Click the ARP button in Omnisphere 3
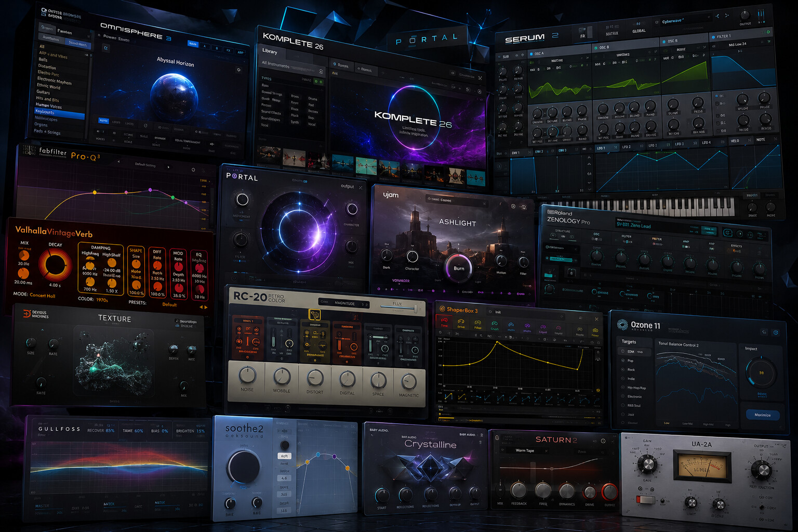798x532 pixels. 240,52
